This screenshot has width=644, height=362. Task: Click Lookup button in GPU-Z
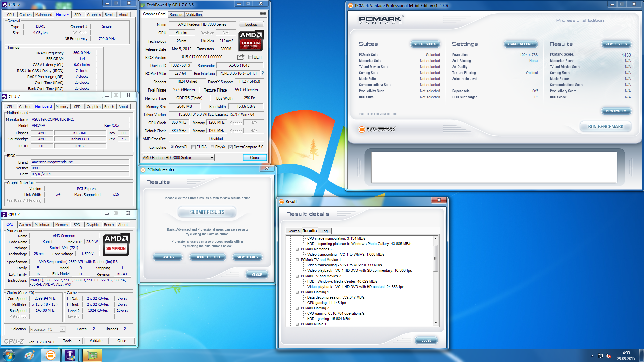coord(251,24)
